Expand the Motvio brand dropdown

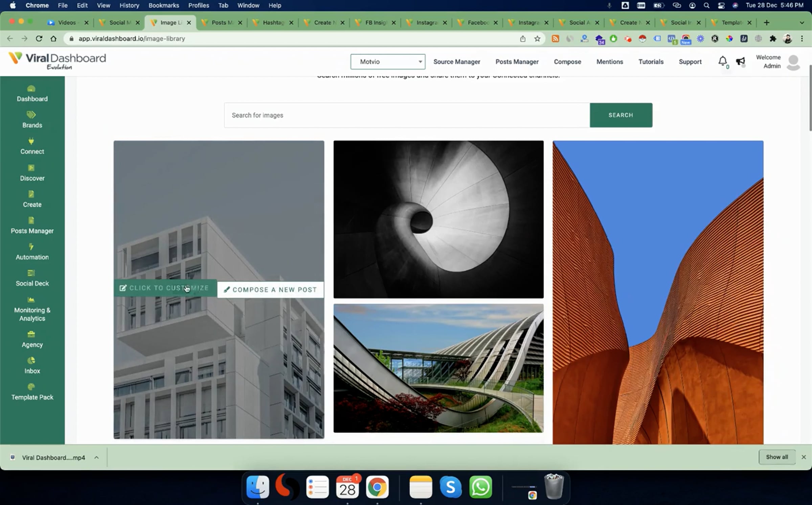[x=388, y=62]
